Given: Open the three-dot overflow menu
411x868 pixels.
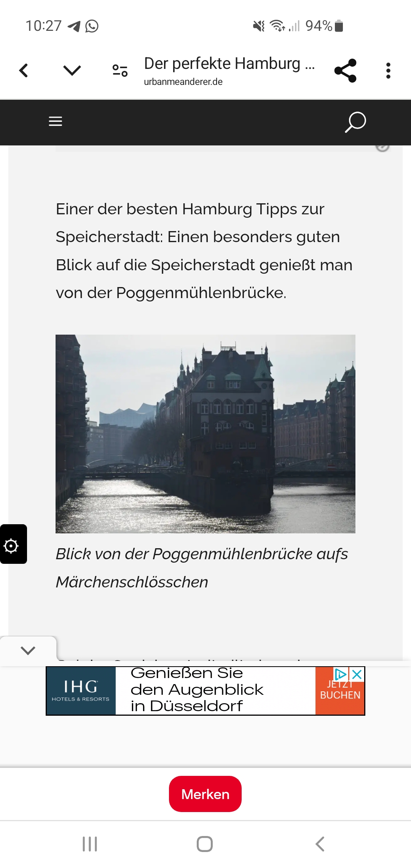Looking at the screenshot, I should tap(388, 70).
